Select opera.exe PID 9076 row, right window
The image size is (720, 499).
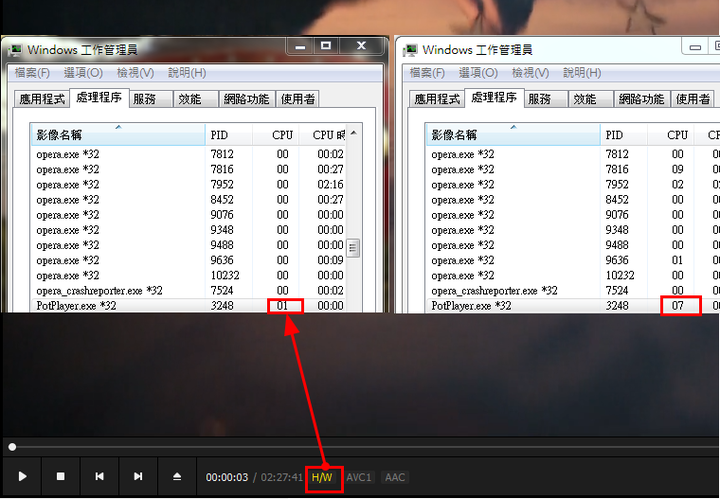coord(573,215)
